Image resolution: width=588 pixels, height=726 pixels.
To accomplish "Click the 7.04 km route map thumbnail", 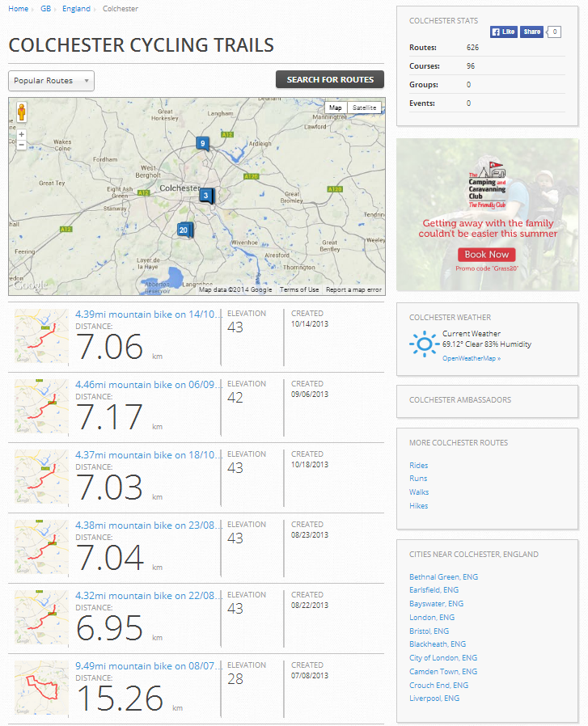I will [x=41, y=547].
